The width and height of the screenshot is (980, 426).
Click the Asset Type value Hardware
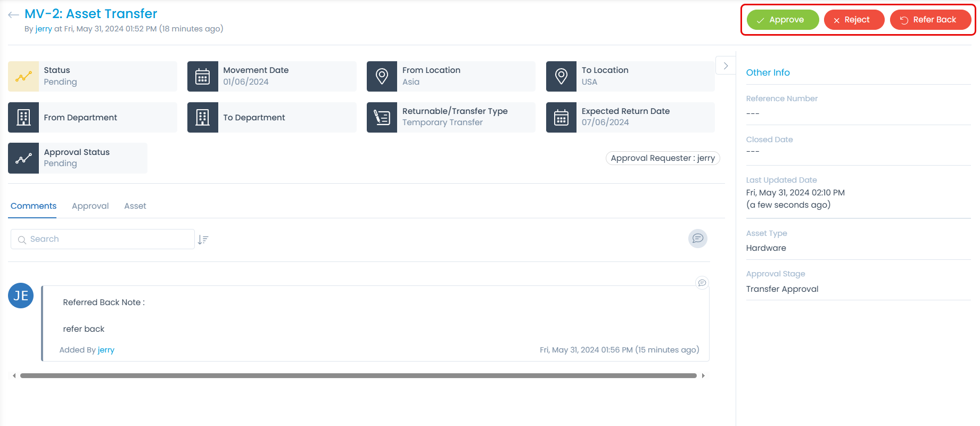(x=766, y=248)
